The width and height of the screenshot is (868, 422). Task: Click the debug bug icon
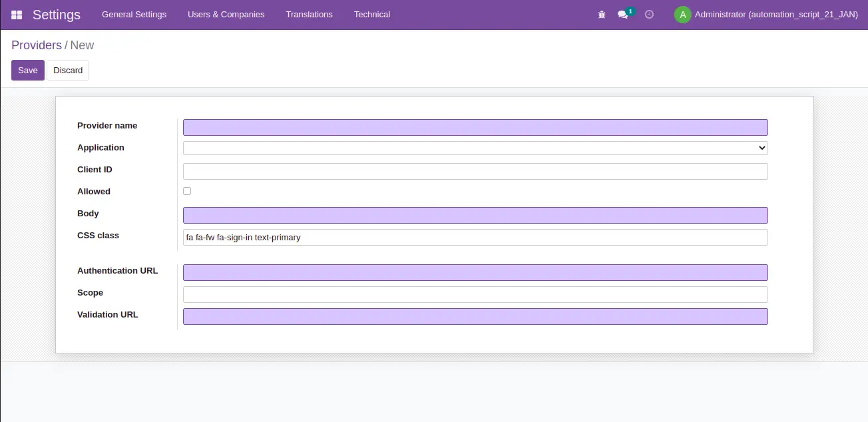point(602,15)
